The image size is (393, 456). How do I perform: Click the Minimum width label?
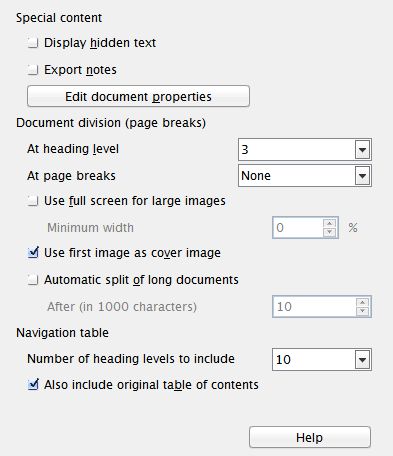click(x=90, y=228)
